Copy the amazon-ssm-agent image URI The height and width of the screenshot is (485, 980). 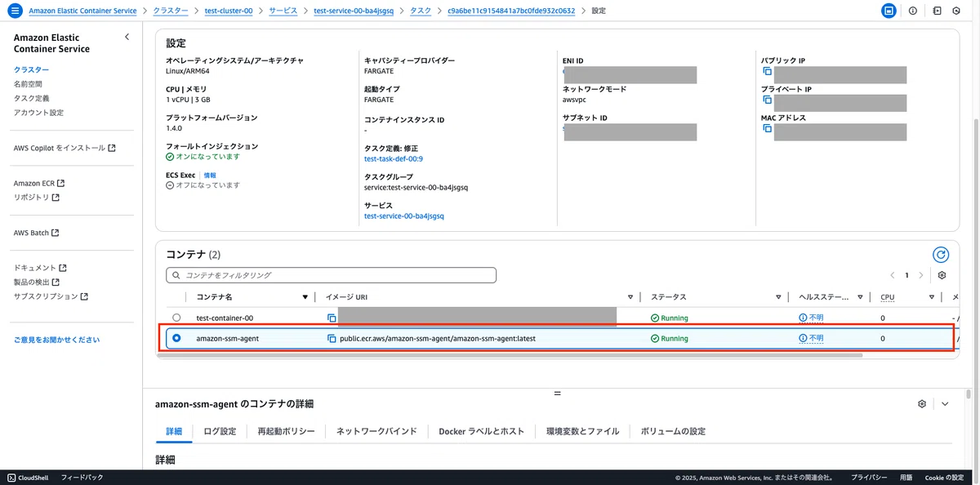332,338
